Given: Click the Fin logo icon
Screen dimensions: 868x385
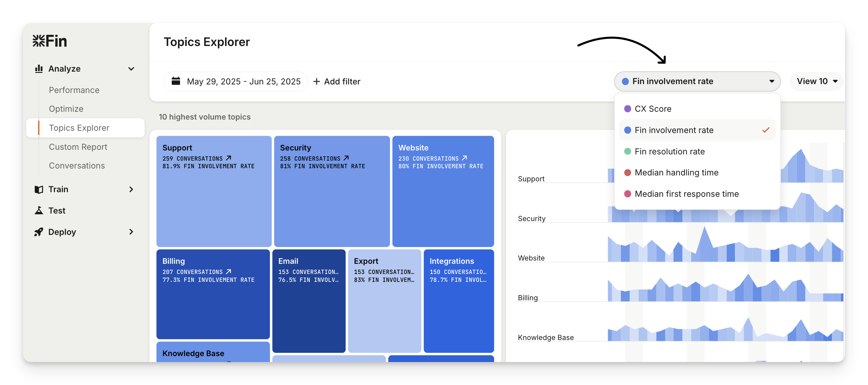Looking at the screenshot, I should (x=39, y=41).
